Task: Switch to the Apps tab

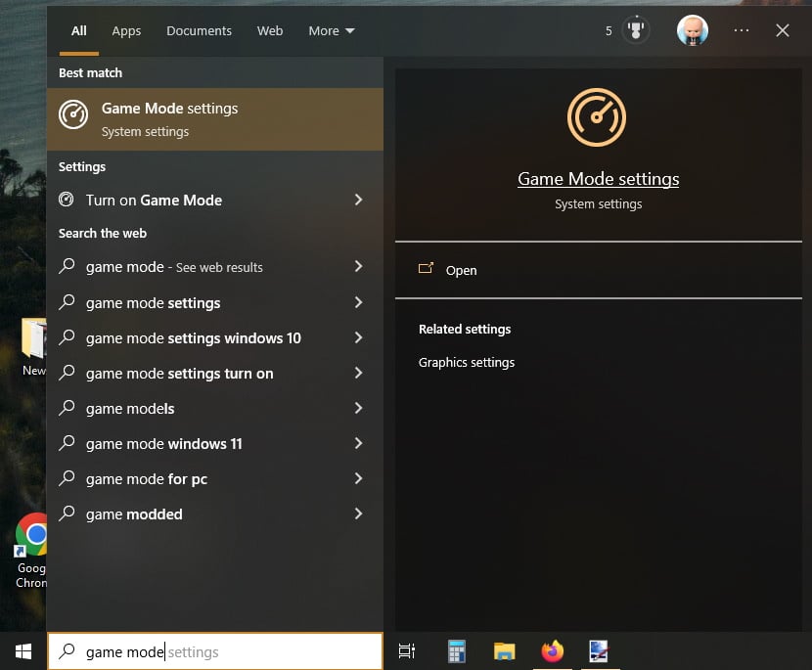Action: tap(126, 30)
